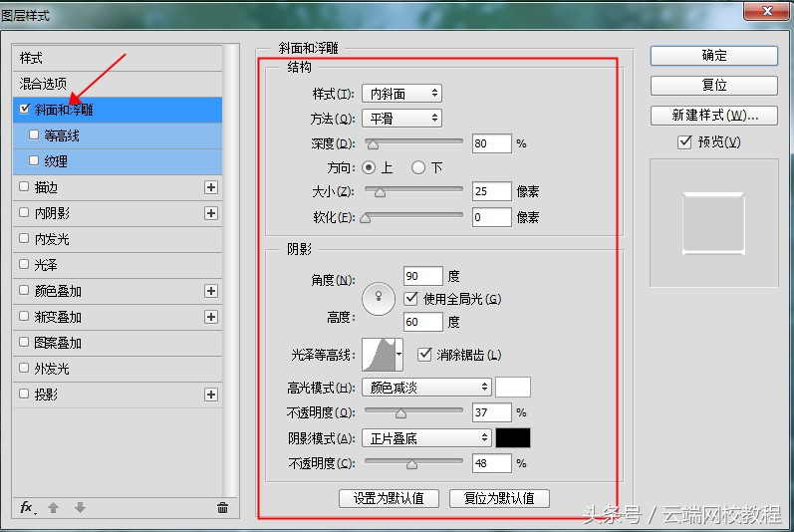This screenshot has width=794, height=532.
Task: Select direction 上 radio button
Action: (x=369, y=167)
